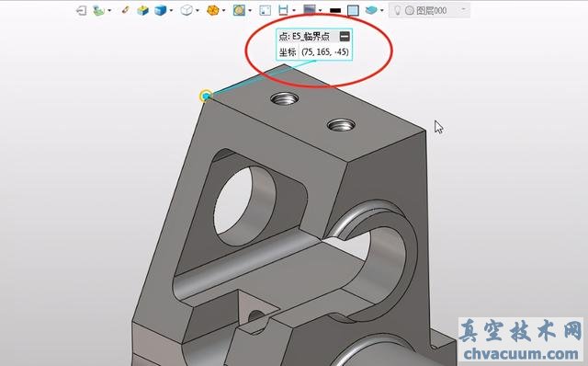Click the framed circle section icon

coord(239,10)
